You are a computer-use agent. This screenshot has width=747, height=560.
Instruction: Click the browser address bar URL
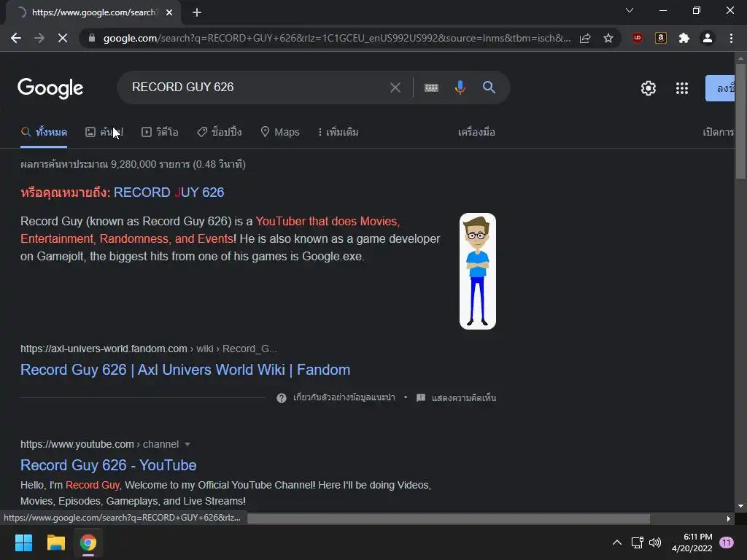coord(336,38)
